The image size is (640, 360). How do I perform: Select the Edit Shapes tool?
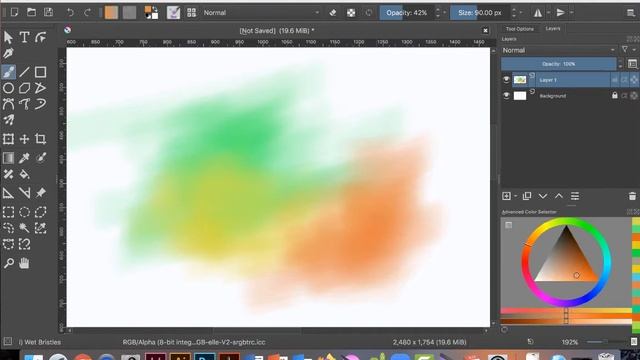pyautogui.click(x=40, y=38)
